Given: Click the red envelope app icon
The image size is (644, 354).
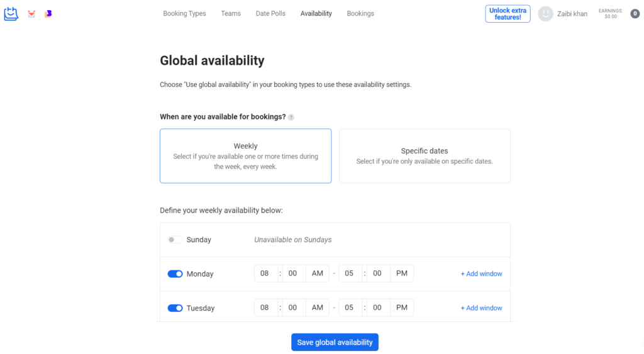Looking at the screenshot, I should click(x=31, y=14).
